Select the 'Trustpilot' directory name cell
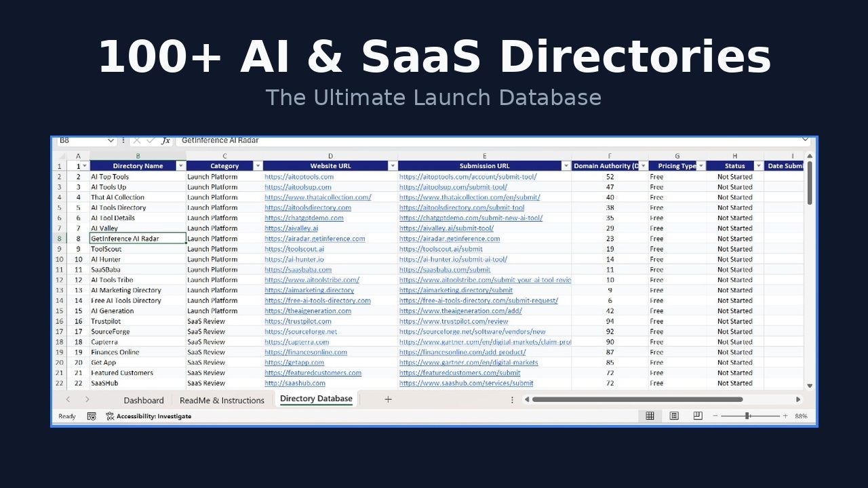Screen dimensions: 868x488 coord(138,321)
